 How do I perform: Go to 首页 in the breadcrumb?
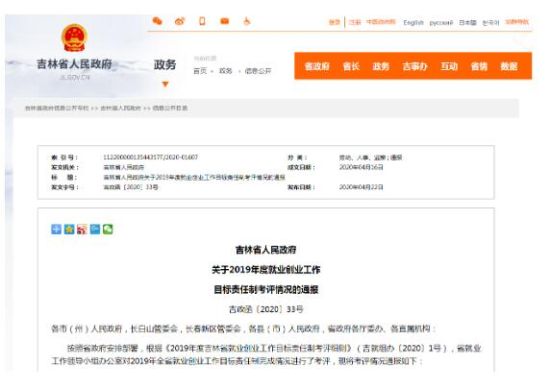[x=200, y=71]
